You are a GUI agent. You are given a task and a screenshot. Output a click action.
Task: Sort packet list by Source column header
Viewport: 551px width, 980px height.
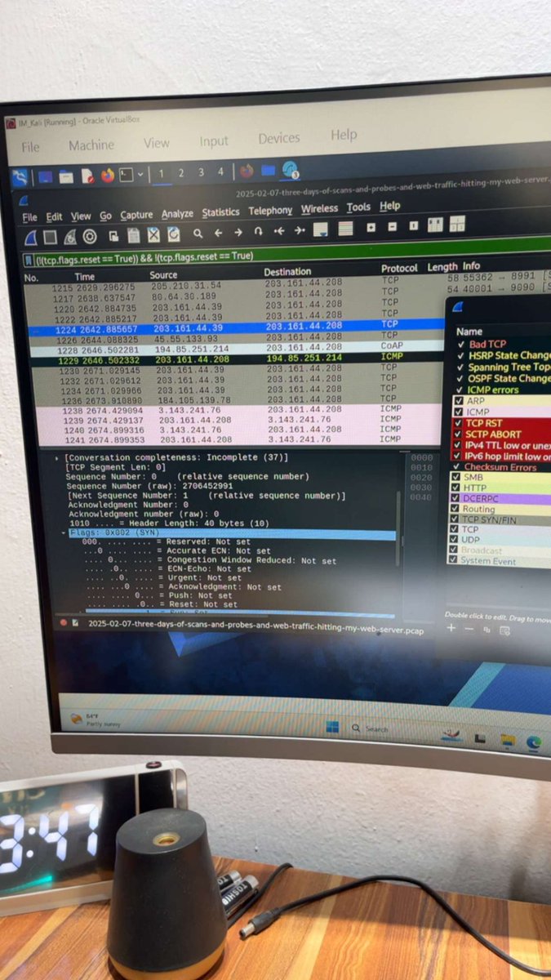click(163, 275)
